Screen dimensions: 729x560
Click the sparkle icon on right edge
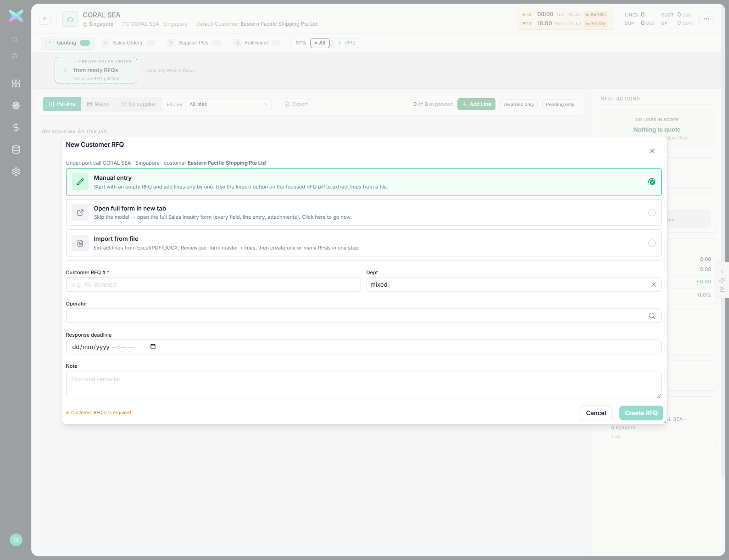722,280
